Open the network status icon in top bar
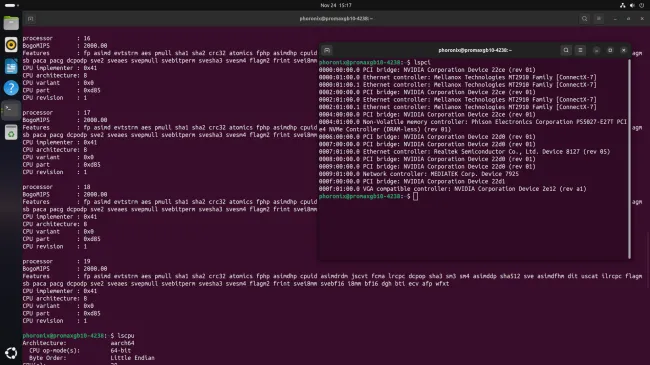650x365 pixels. tap(622, 5)
